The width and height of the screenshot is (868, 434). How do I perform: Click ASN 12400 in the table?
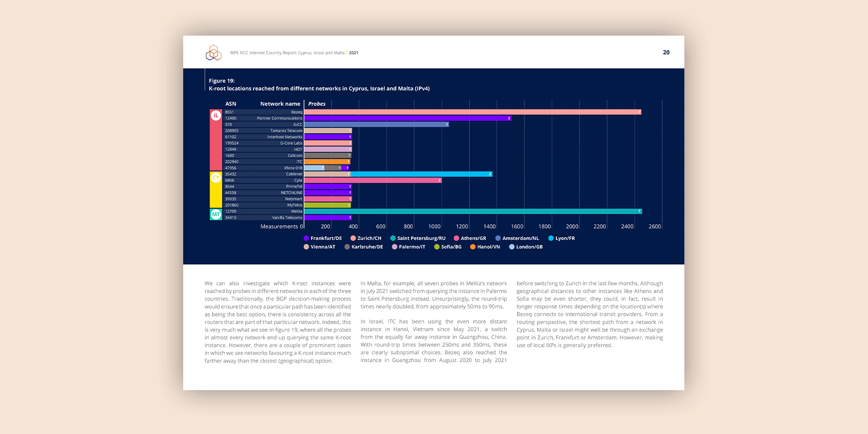tap(231, 118)
